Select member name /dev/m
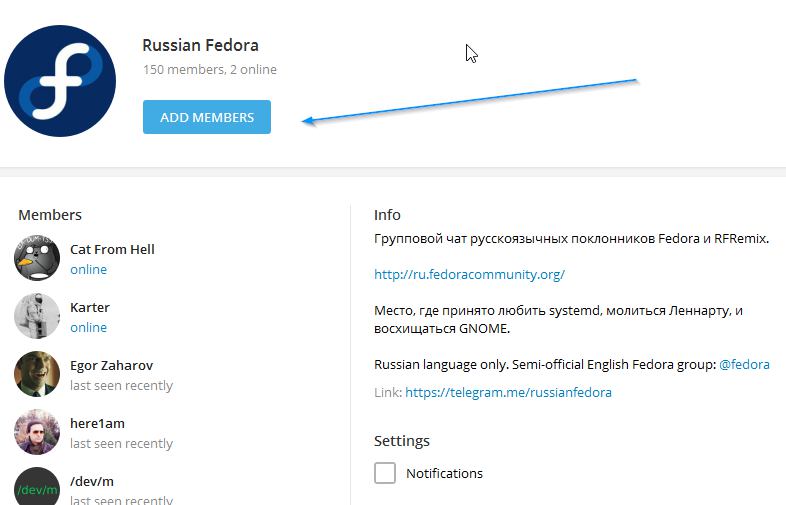Viewport: 786px width, 505px height. pyautogui.click(x=92, y=481)
